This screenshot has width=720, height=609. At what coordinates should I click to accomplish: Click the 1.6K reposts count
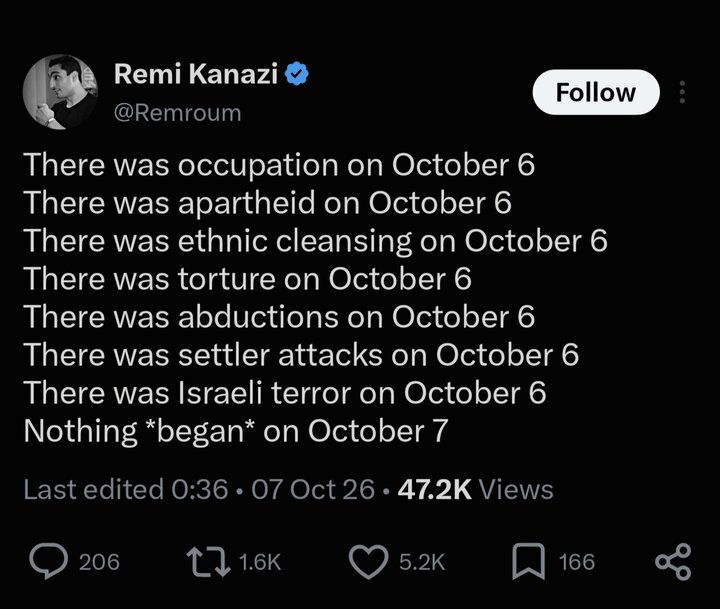[x=260, y=562]
